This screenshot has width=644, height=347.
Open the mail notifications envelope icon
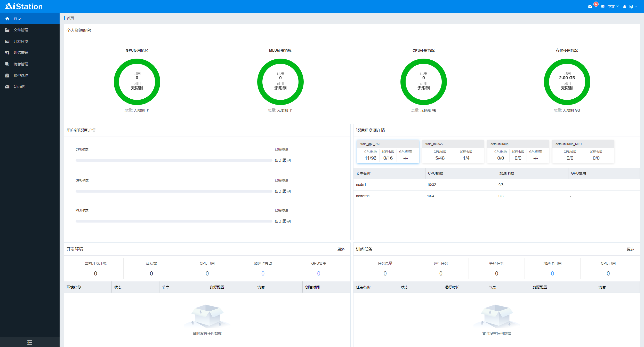pyautogui.click(x=590, y=6)
